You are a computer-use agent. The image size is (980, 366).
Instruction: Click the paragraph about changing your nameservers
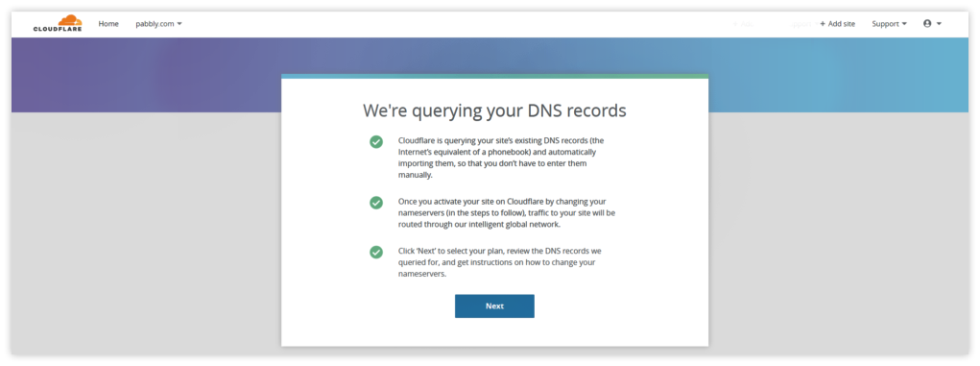507,212
